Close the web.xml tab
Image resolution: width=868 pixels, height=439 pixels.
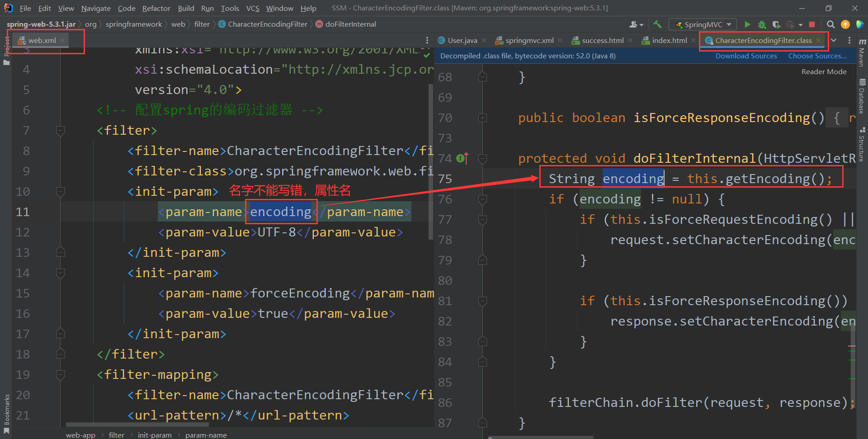(x=62, y=40)
